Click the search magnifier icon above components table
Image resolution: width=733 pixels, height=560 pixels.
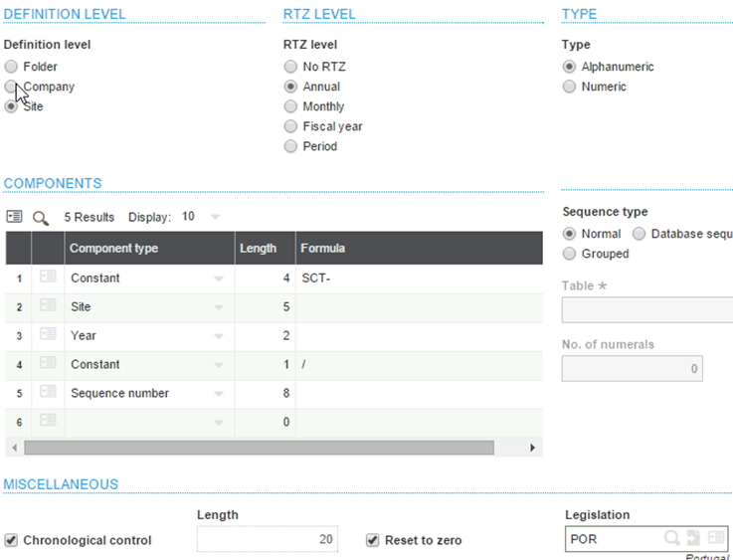tap(41, 217)
